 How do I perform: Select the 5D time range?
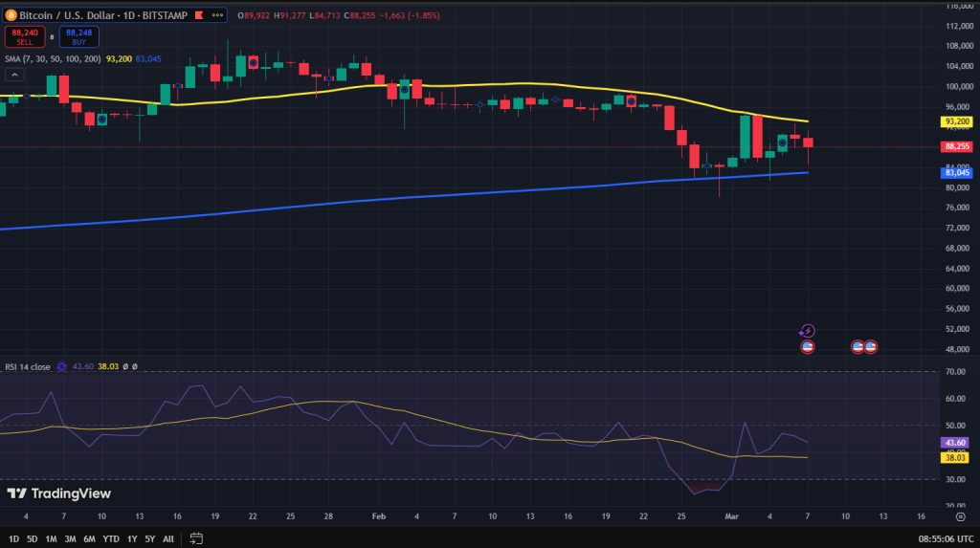pos(32,538)
